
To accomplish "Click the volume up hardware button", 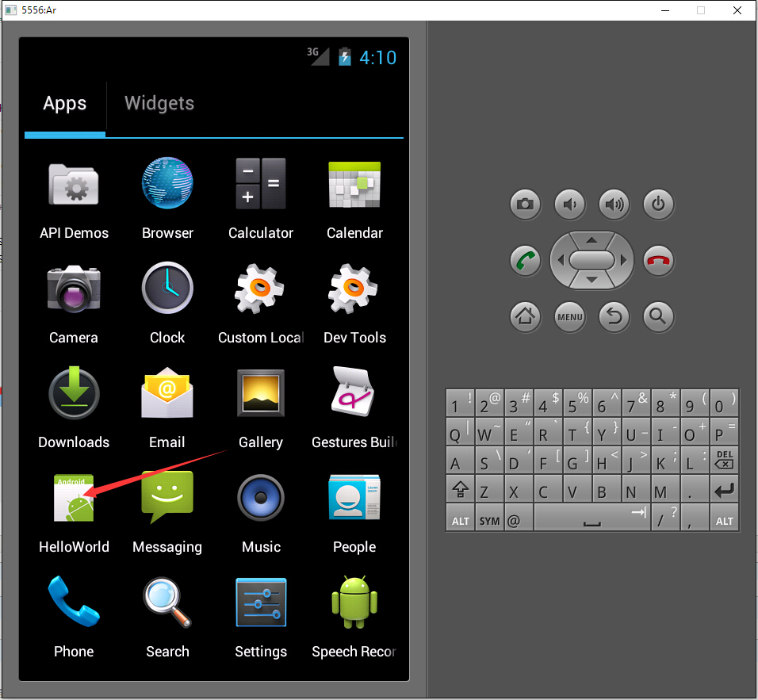I will [614, 204].
